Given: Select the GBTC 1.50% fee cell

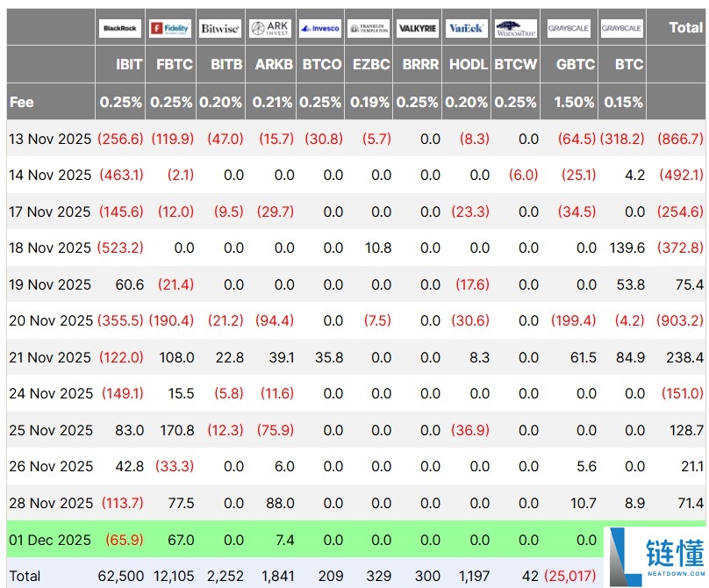Looking at the screenshot, I should (574, 102).
